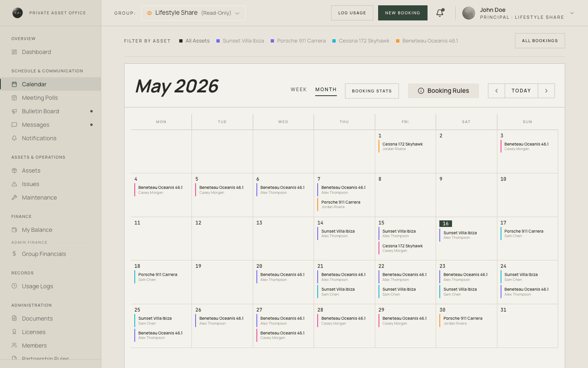Go to previous month arrow
The width and height of the screenshot is (588, 368).
[x=497, y=91]
